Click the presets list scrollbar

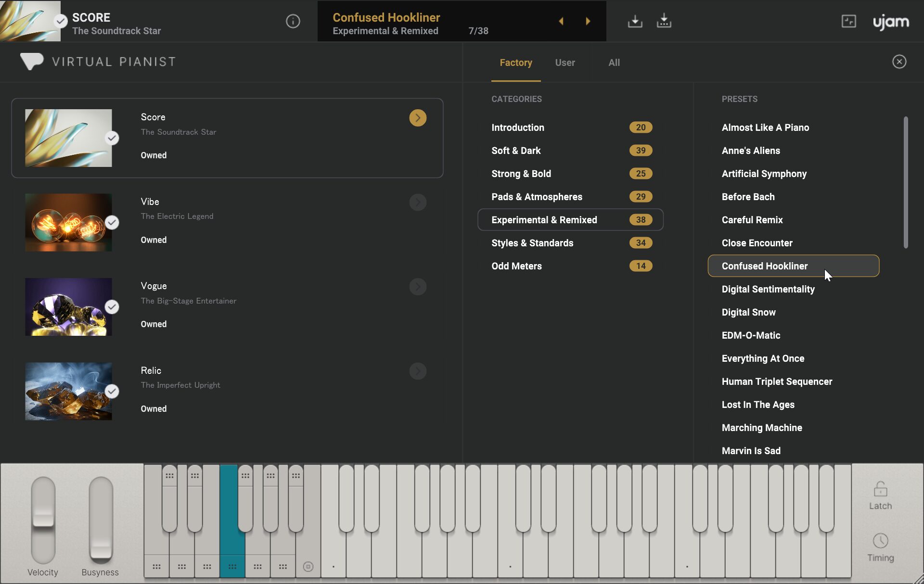[905, 182]
